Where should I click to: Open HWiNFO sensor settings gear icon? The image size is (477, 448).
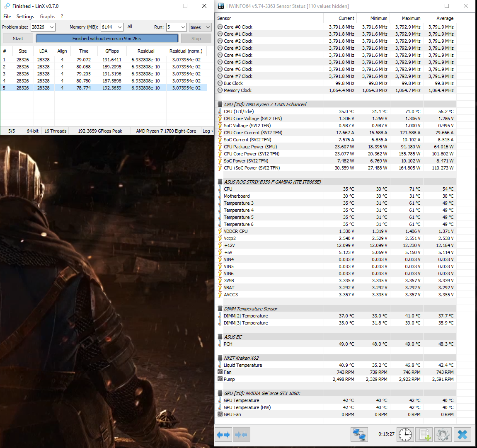(x=443, y=435)
